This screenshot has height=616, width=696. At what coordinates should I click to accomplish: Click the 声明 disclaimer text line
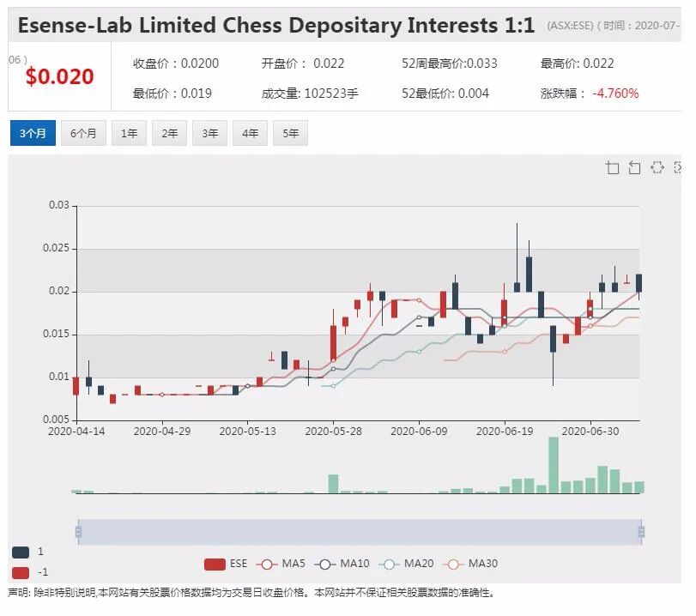(x=251, y=593)
